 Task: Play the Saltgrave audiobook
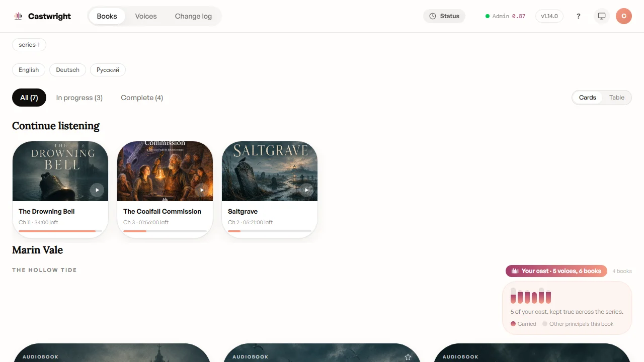tap(306, 190)
